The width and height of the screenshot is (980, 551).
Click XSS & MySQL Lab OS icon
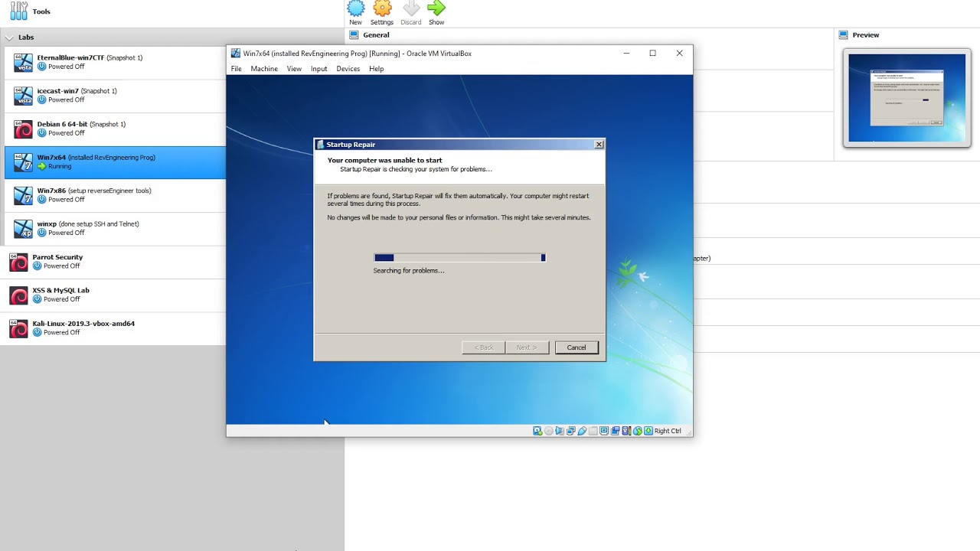pos(19,295)
